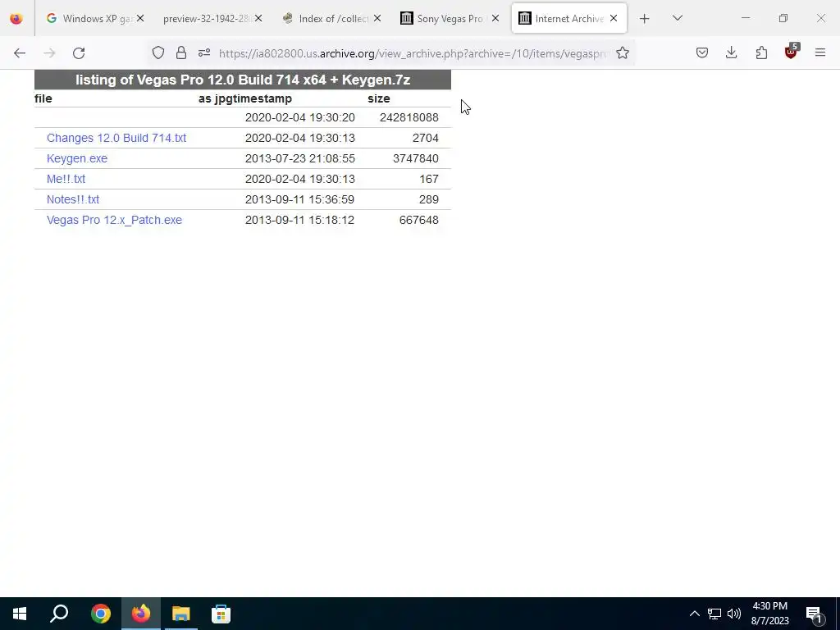Reload the current page

79,53
